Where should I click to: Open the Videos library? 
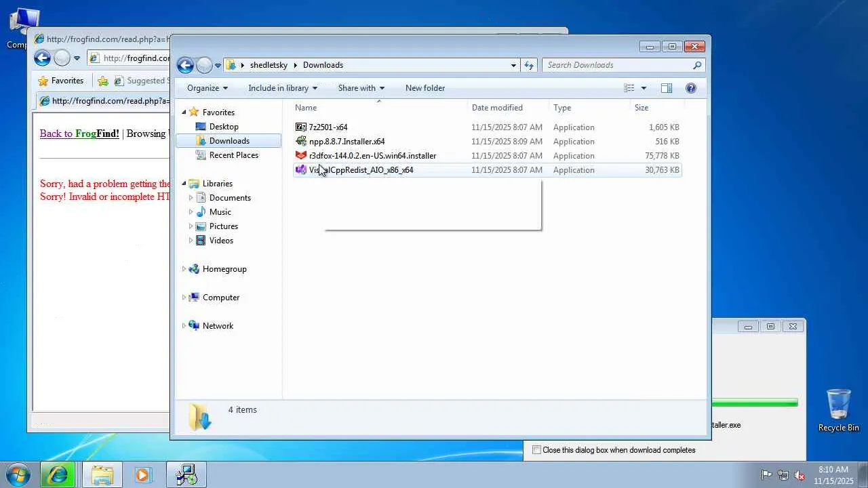click(221, 241)
